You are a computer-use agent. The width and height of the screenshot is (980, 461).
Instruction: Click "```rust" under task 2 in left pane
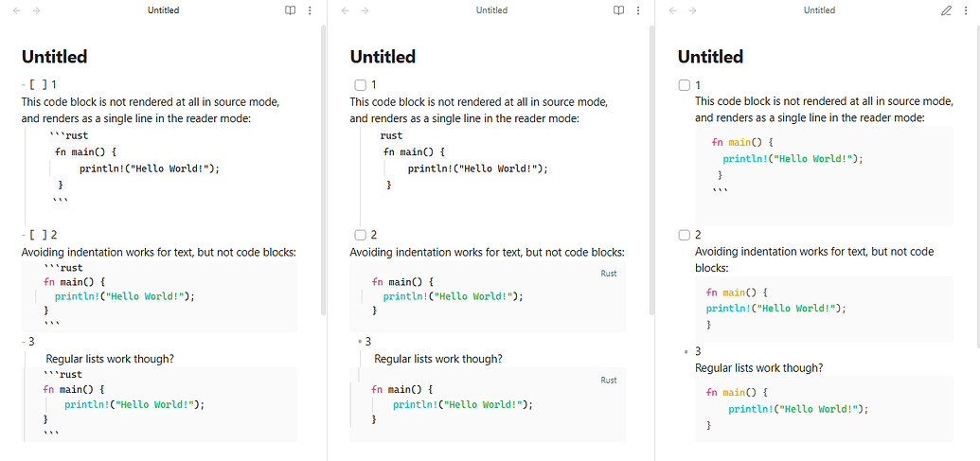63,268
